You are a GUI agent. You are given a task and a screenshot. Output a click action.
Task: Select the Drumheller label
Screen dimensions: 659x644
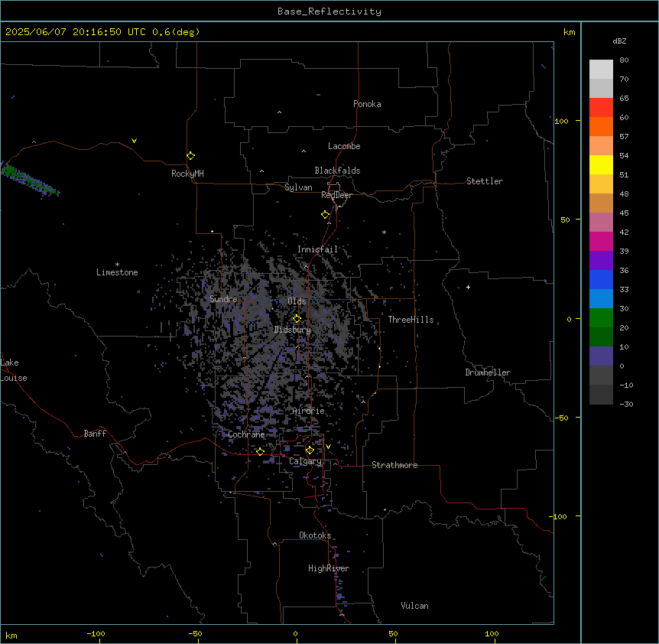click(x=488, y=372)
